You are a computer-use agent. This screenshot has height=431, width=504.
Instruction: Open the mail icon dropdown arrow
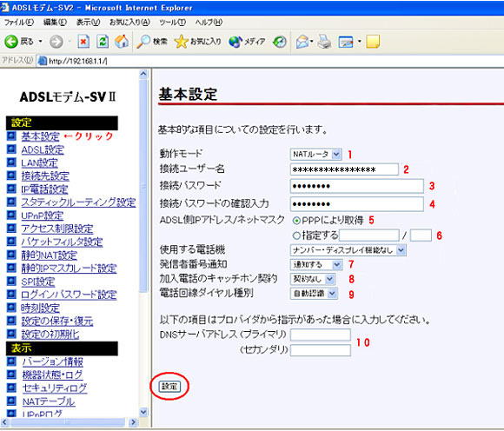tap(311, 42)
